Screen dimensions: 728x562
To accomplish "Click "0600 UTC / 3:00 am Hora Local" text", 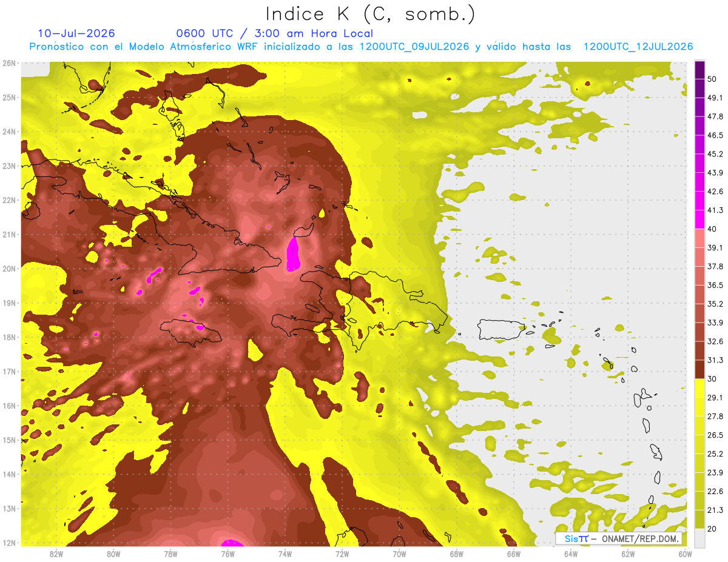I will [274, 33].
